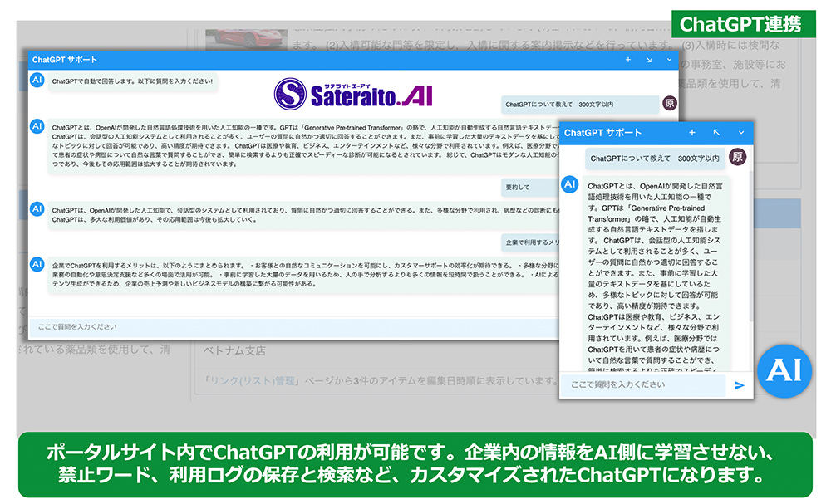Viewport: 831px width, 504px height.
Task: Click the '要約して' user message
Action: pos(530,187)
